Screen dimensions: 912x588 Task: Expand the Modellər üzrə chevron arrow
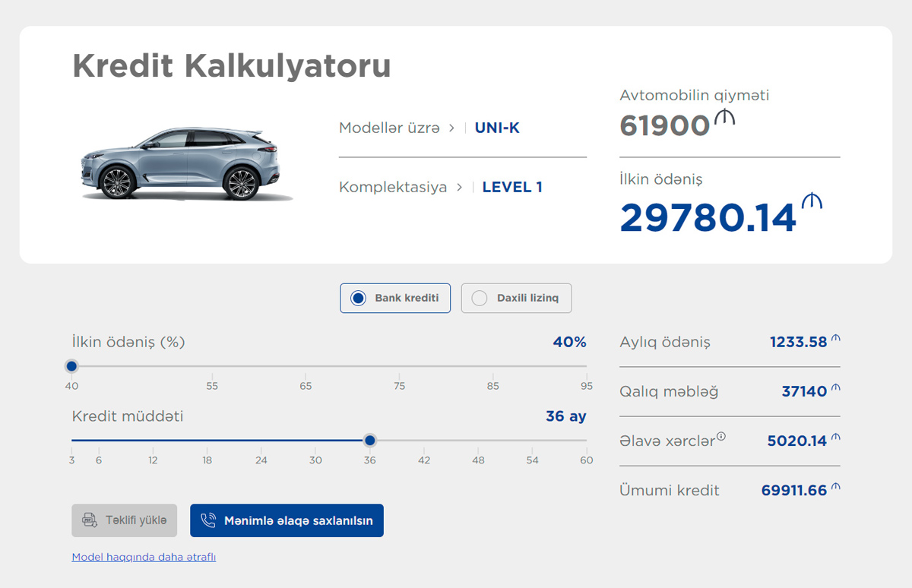click(x=451, y=128)
